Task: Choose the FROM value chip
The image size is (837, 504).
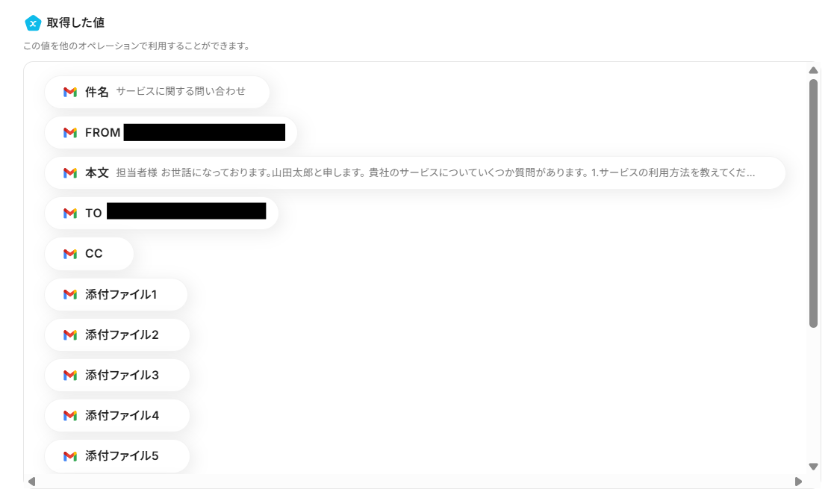Action: pyautogui.click(x=171, y=132)
